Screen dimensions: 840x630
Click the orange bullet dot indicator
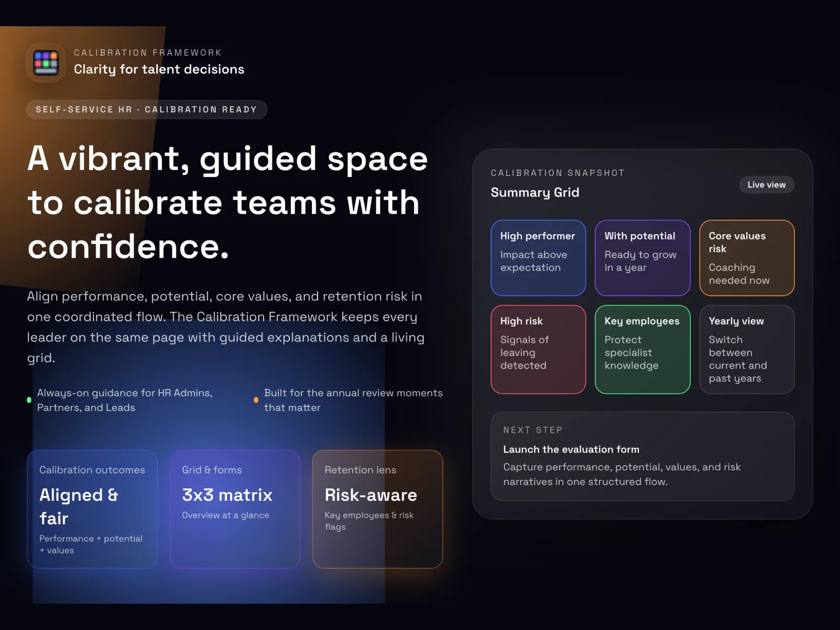(x=256, y=400)
